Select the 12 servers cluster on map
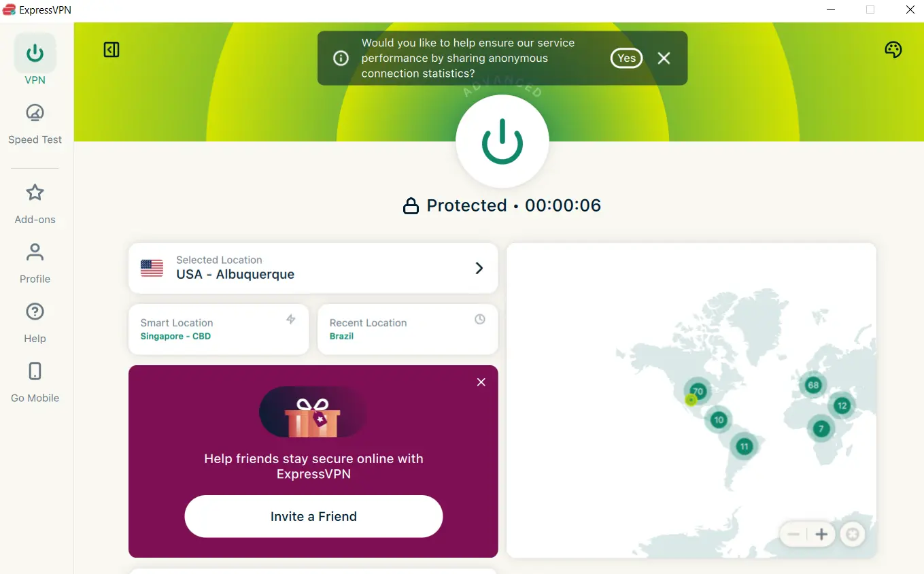Image resolution: width=924 pixels, height=574 pixels. [x=842, y=405]
